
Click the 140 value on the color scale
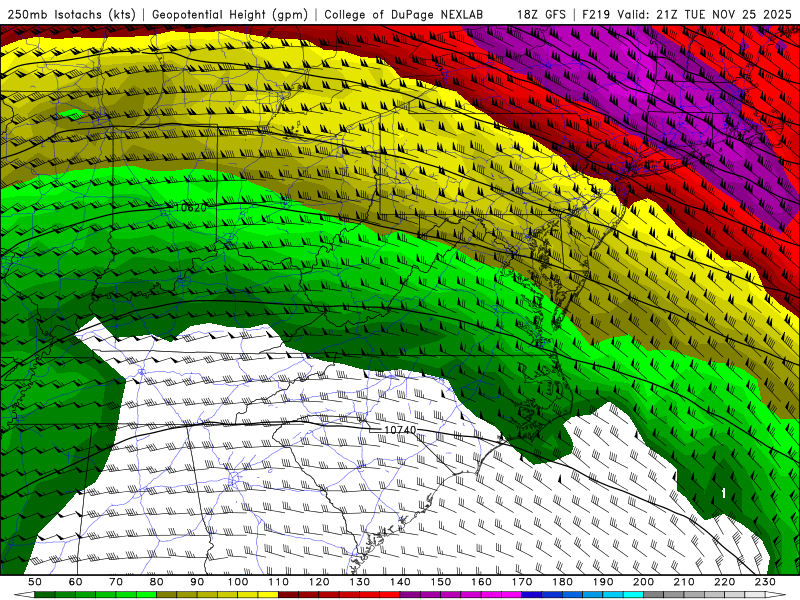click(400, 582)
